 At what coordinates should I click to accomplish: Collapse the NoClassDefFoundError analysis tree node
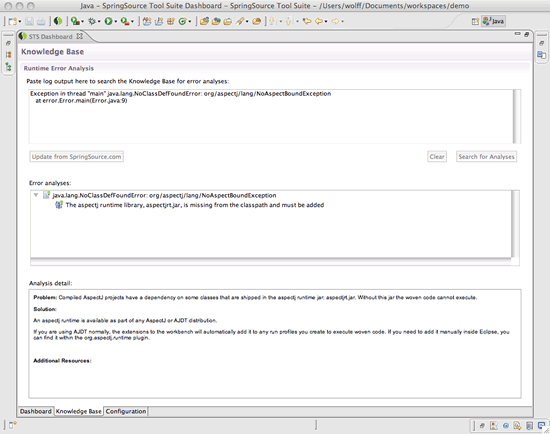coord(36,195)
